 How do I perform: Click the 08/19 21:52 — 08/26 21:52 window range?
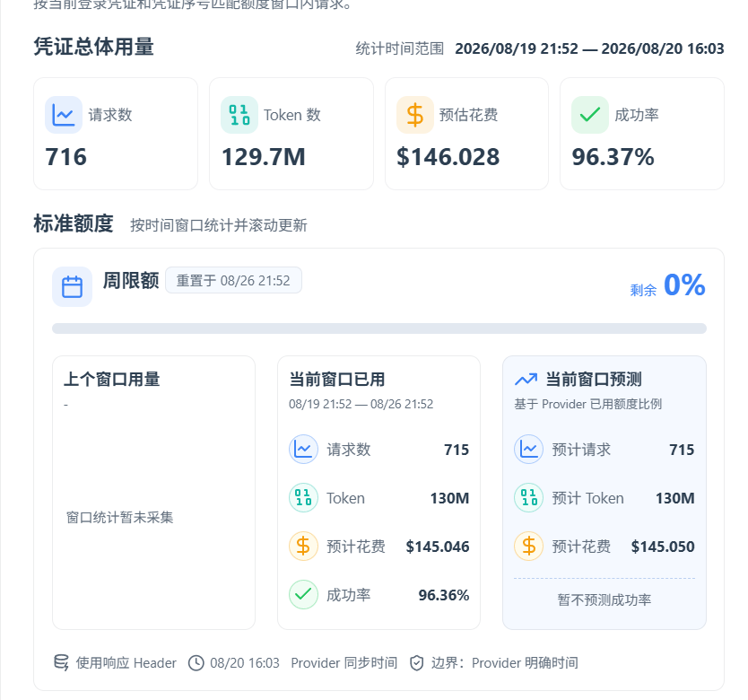361,404
